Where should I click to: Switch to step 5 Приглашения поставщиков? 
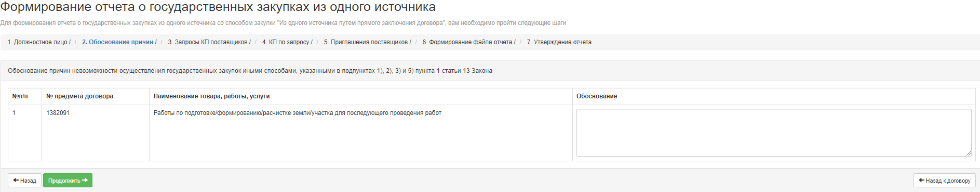click(366, 42)
